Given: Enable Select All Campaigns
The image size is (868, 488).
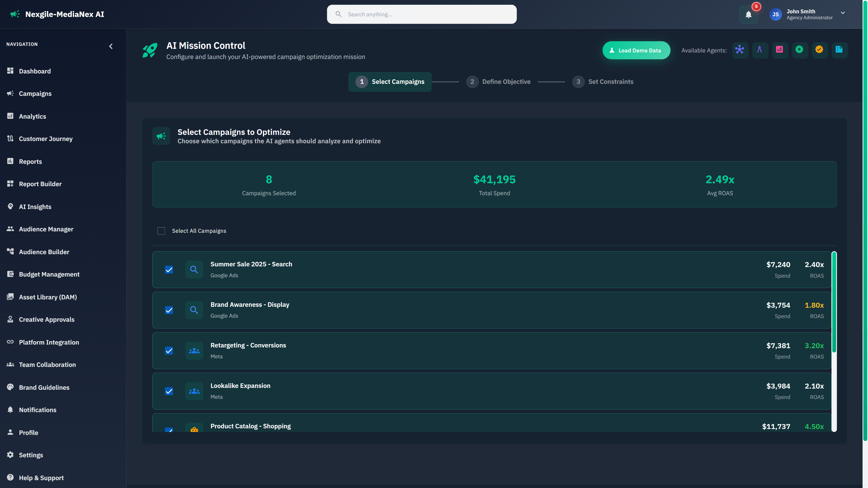Looking at the screenshot, I should pyautogui.click(x=161, y=231).
